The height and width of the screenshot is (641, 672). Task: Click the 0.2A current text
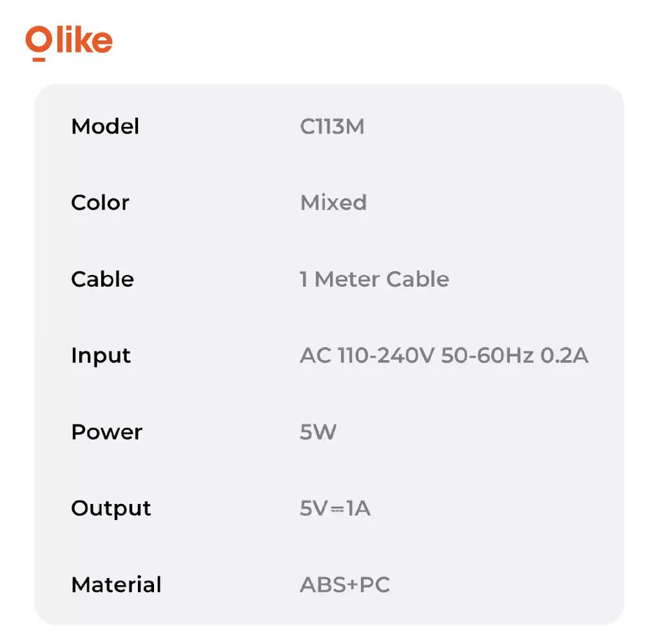tap(564, 356)
